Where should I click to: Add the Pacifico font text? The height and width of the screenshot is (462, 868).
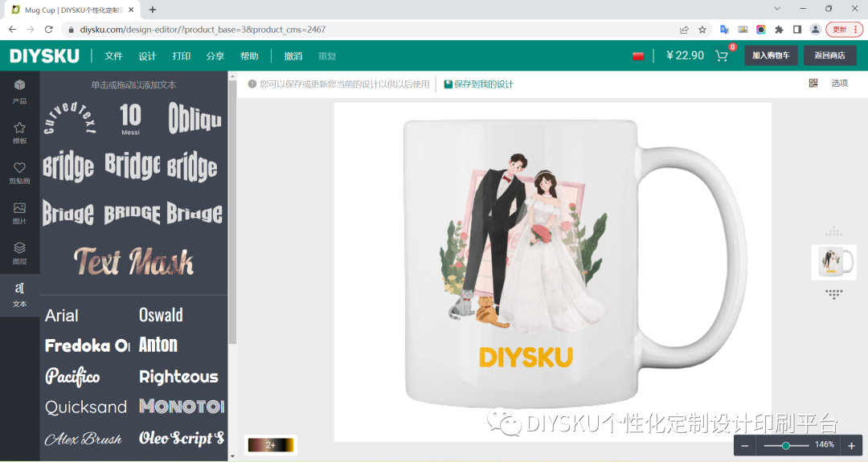pos(72,376)
